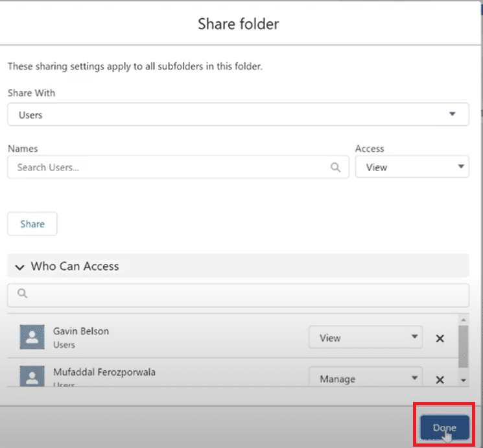Click the Share With label

31,93
